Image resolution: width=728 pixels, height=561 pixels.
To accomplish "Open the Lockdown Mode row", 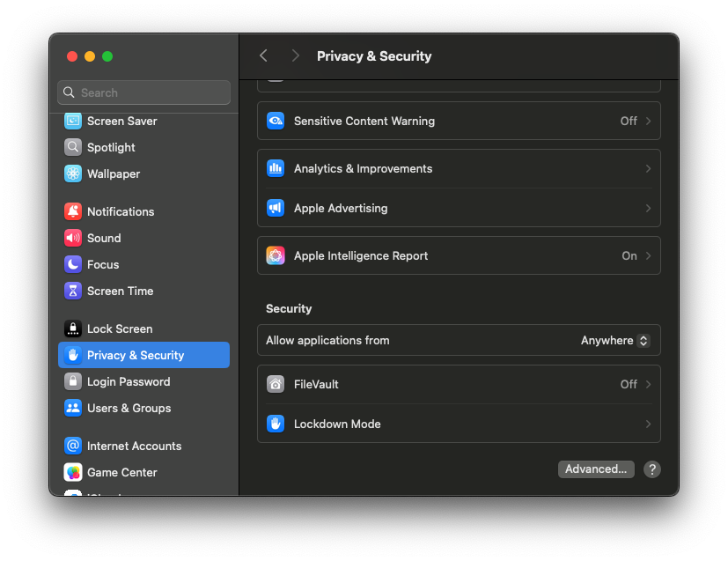I will [x=459, y=424].
